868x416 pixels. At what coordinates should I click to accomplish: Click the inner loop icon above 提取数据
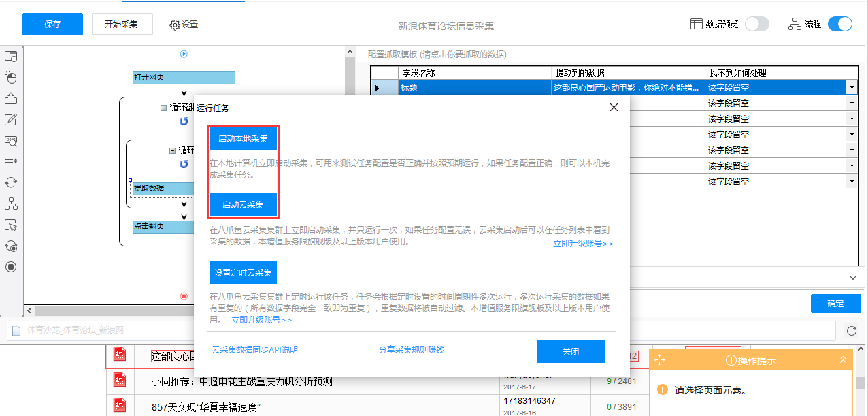(184, 164)
